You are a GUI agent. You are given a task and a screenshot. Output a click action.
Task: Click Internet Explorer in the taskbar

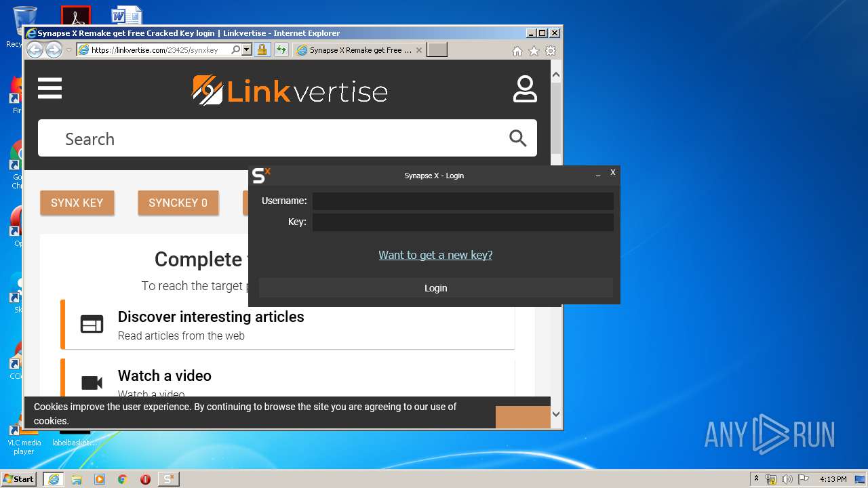[x=54, y=479]
